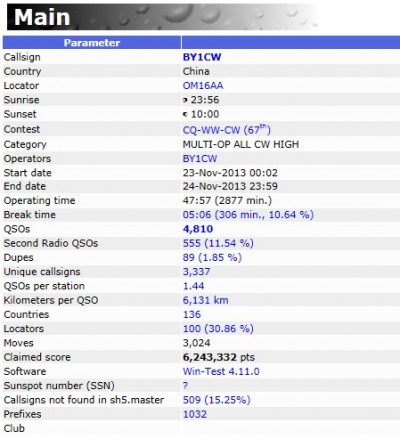This screenshot has width=400, height=439.
Task: Click the Parameter column header
Action: tap(92, 43)
